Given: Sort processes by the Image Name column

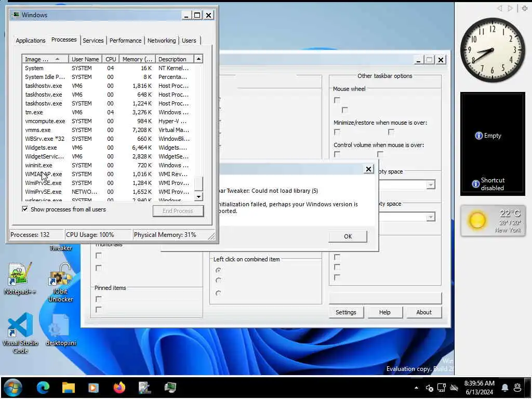Looking at the screenshot, I should tap(45, 59).
